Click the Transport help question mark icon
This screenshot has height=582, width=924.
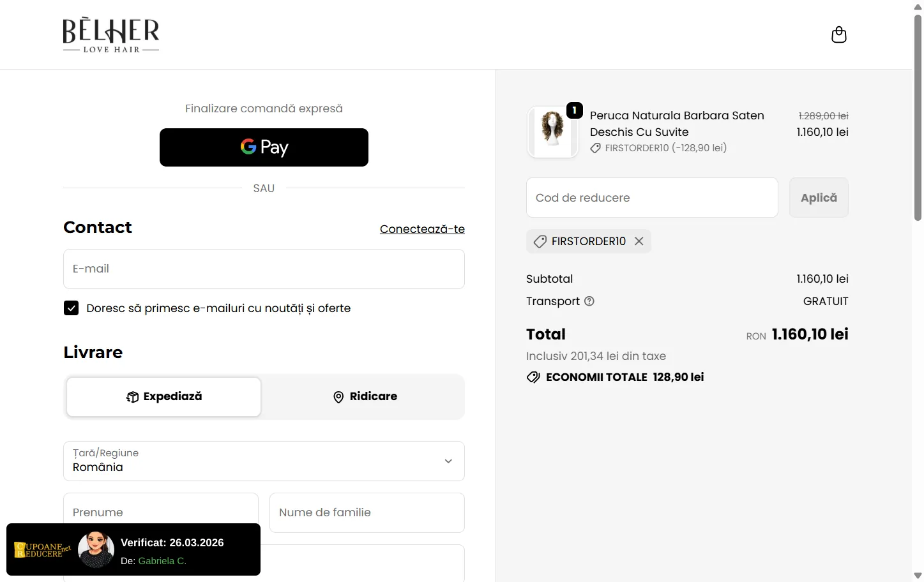pyautogui.click(x=589, y=301)
